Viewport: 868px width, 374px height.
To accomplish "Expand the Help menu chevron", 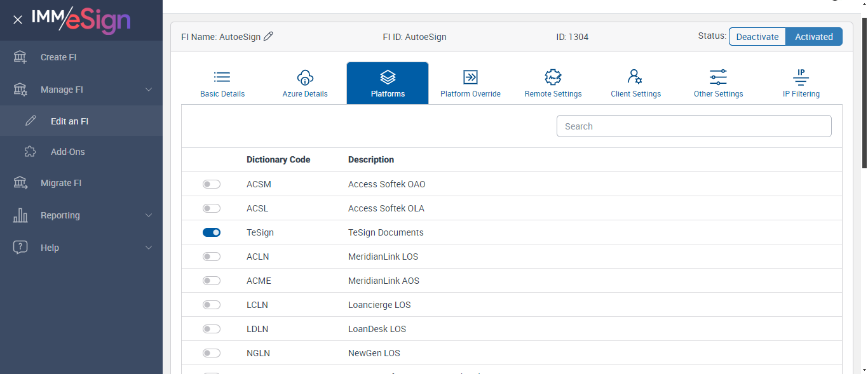I will 149,248.
